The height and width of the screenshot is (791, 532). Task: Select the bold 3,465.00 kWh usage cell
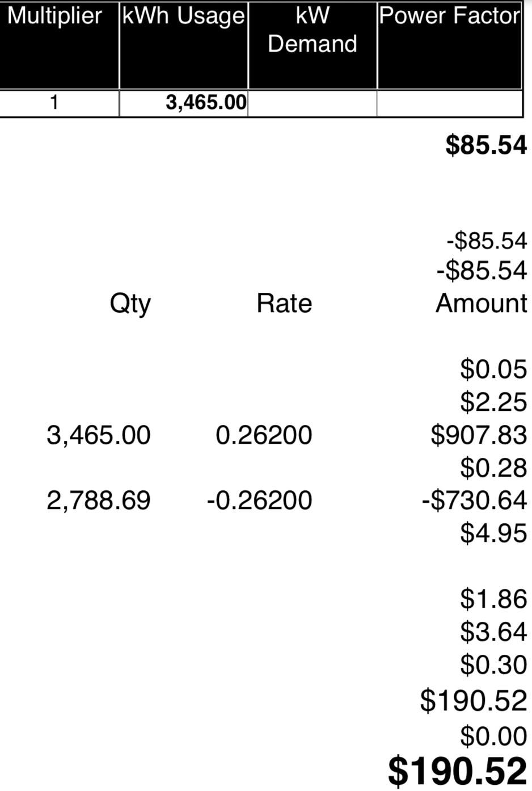click(x=206, y=103)
